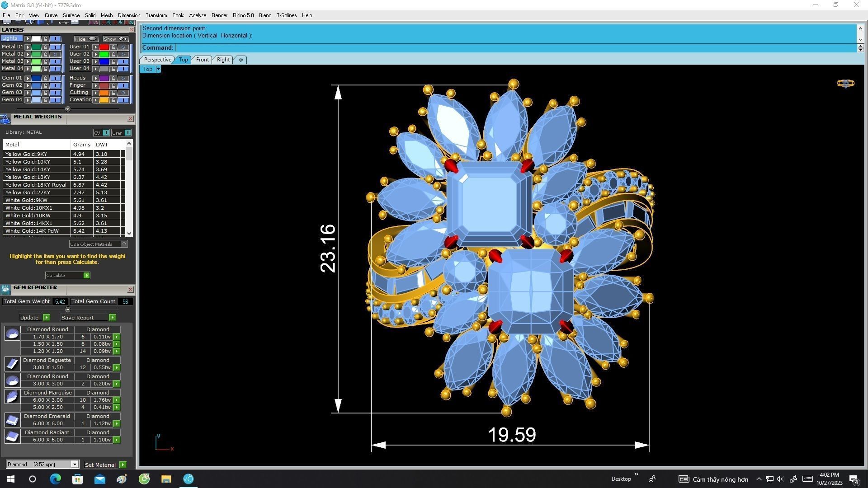Close the Layers panel
This screenshot has height=488, width=868.
pyautogui.click(x=132, y=30)
